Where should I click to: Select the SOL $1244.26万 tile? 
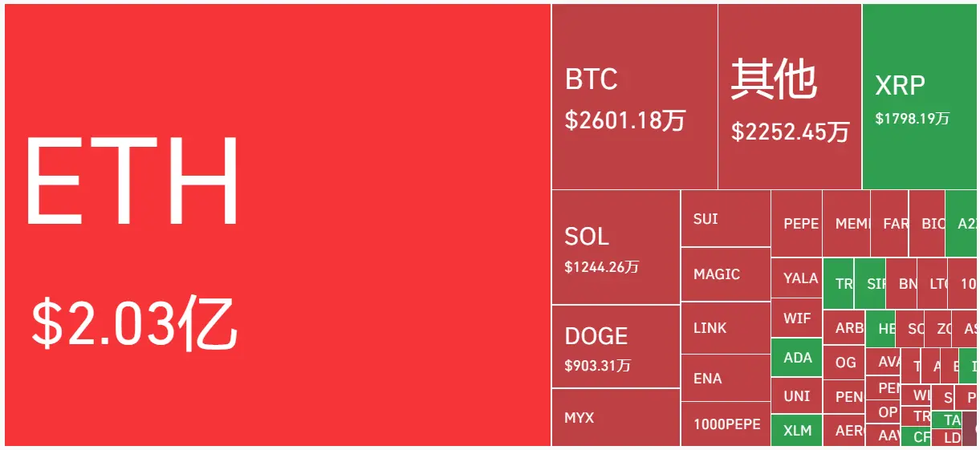(x=616, y=247)
